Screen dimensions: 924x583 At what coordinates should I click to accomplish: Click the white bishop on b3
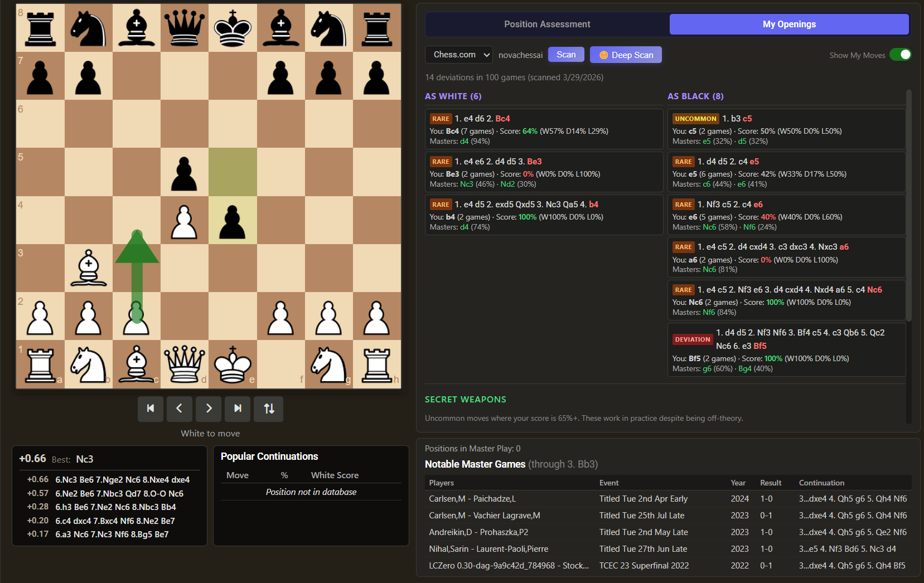point(89,268)
